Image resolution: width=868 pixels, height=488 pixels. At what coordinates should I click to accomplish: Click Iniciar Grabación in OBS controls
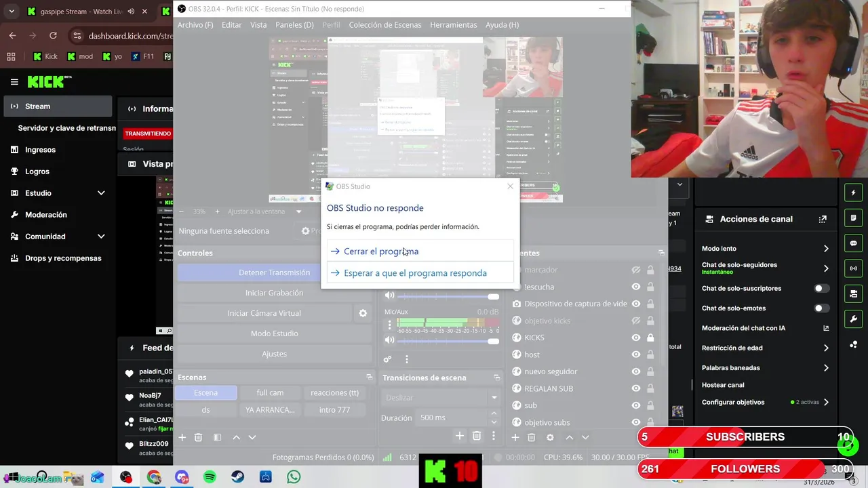(x=274, y=293)
